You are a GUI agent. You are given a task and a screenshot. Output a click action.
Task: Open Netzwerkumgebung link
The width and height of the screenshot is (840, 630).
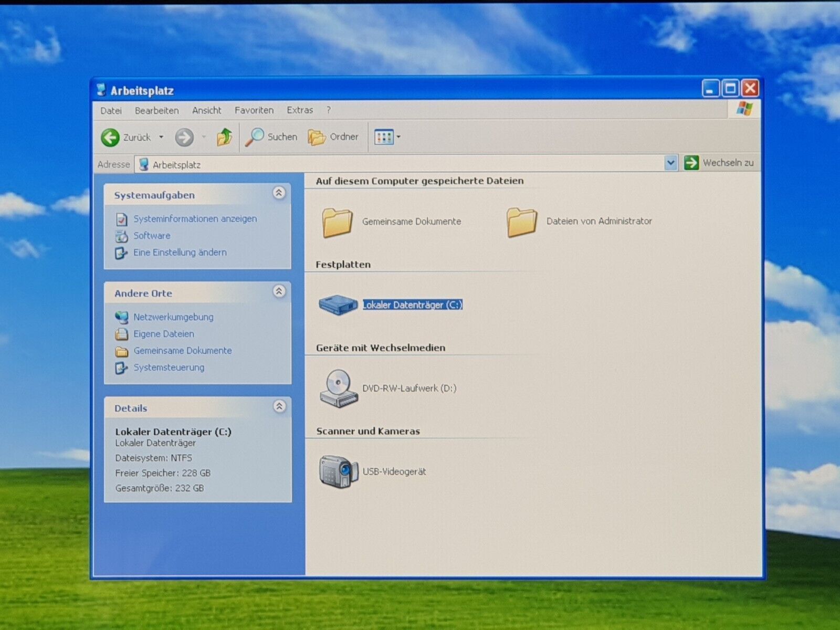click(x=173, y=317)
